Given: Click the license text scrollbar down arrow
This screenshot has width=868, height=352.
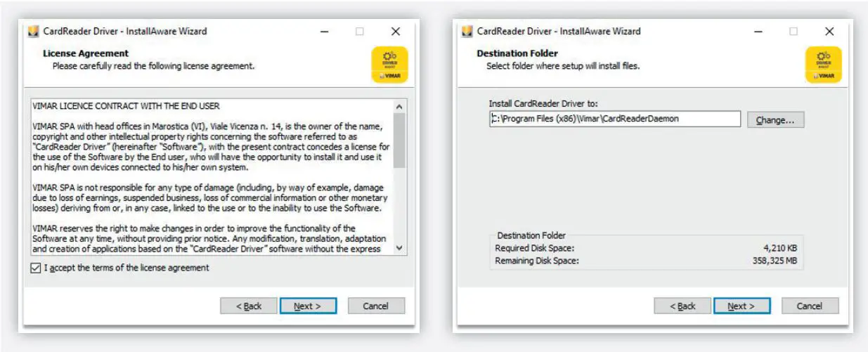Looking at the screenshot, I should (x=400, y=248).
